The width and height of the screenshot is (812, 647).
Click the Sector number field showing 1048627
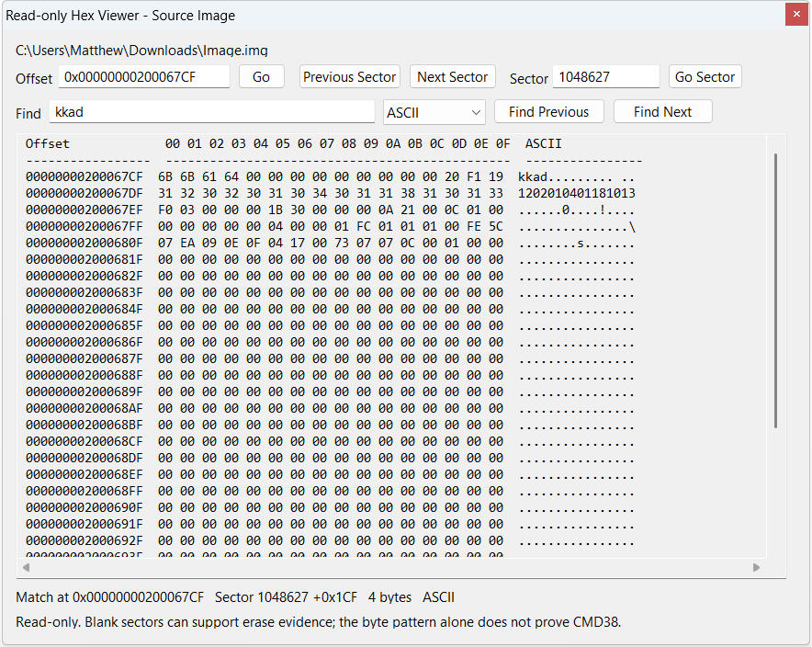pos(606,76)
